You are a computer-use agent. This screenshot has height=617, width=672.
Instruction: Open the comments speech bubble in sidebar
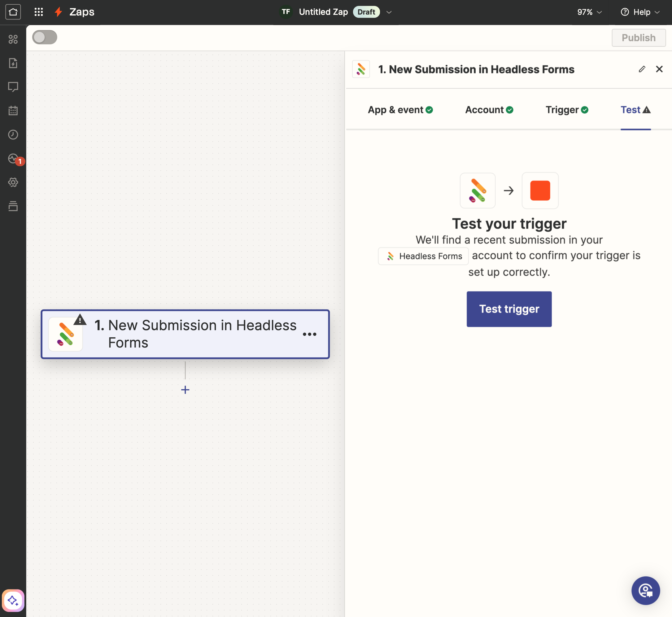[13, 87]
